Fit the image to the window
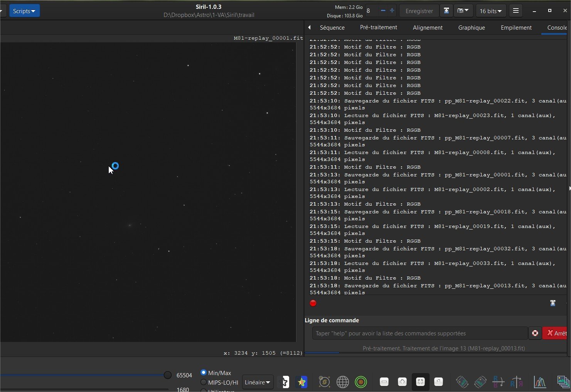Screen dimensions: 571x392 coord(420,382)
